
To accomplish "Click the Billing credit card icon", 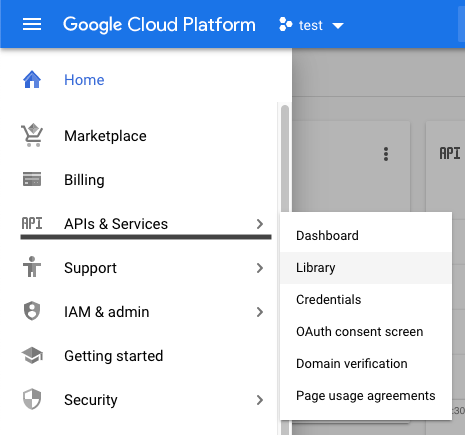I will (x=32, y=179).
